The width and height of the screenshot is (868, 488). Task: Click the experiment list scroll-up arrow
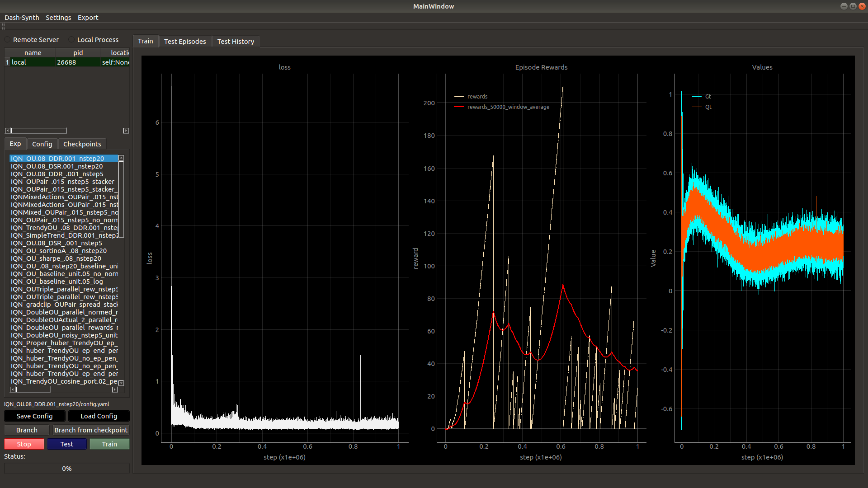pos(121,158)
